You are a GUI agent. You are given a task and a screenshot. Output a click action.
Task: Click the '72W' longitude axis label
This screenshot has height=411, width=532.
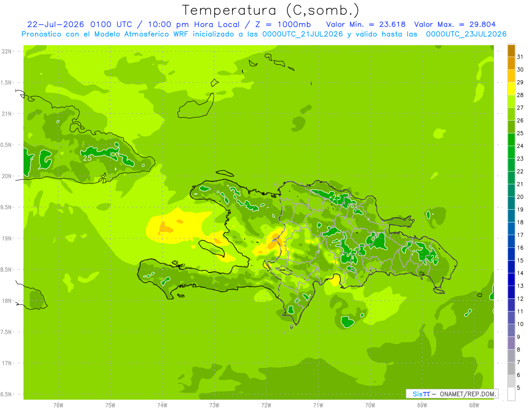266,405
